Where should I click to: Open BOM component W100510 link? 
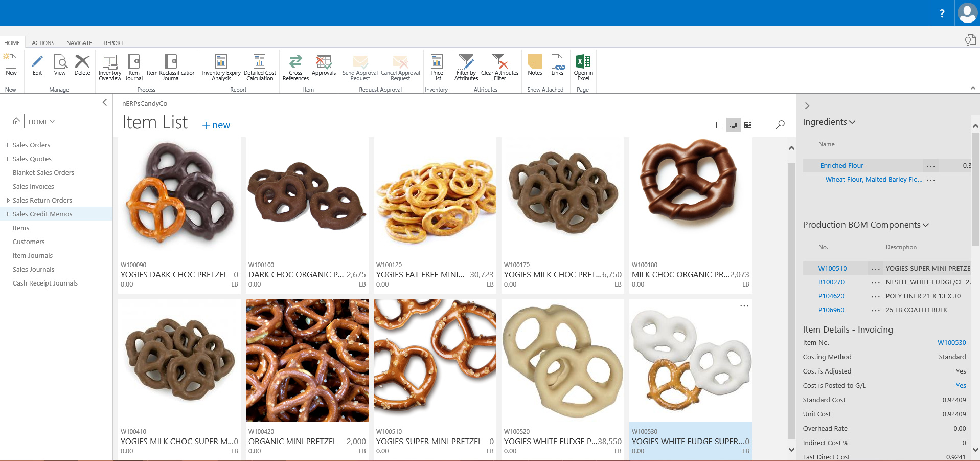pos(832,268)
